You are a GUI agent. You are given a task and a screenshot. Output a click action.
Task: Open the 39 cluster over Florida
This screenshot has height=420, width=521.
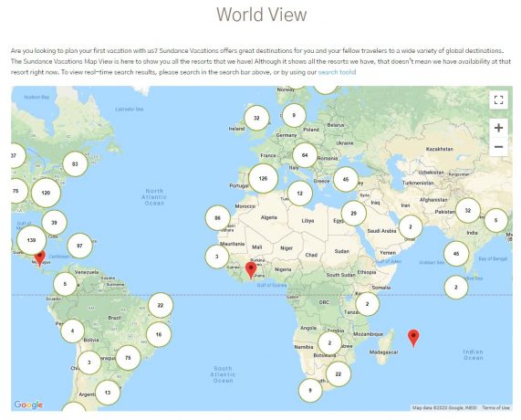[54, 223]
